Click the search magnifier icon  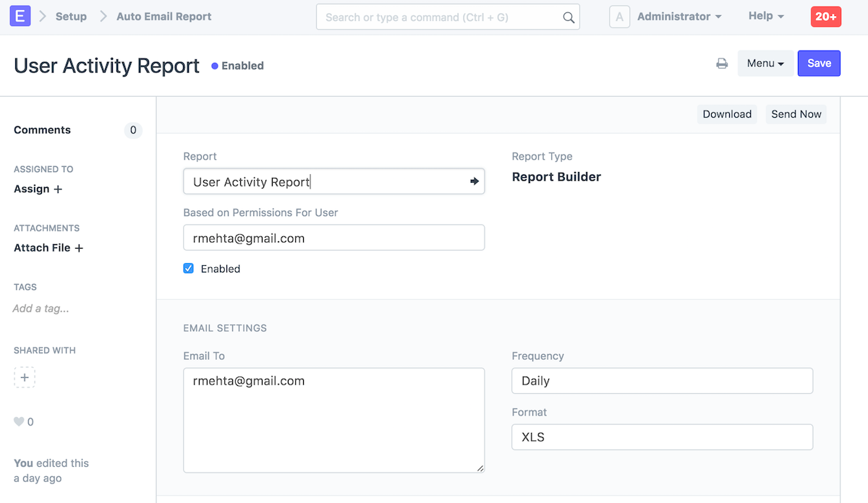click(x=569, y=17)
